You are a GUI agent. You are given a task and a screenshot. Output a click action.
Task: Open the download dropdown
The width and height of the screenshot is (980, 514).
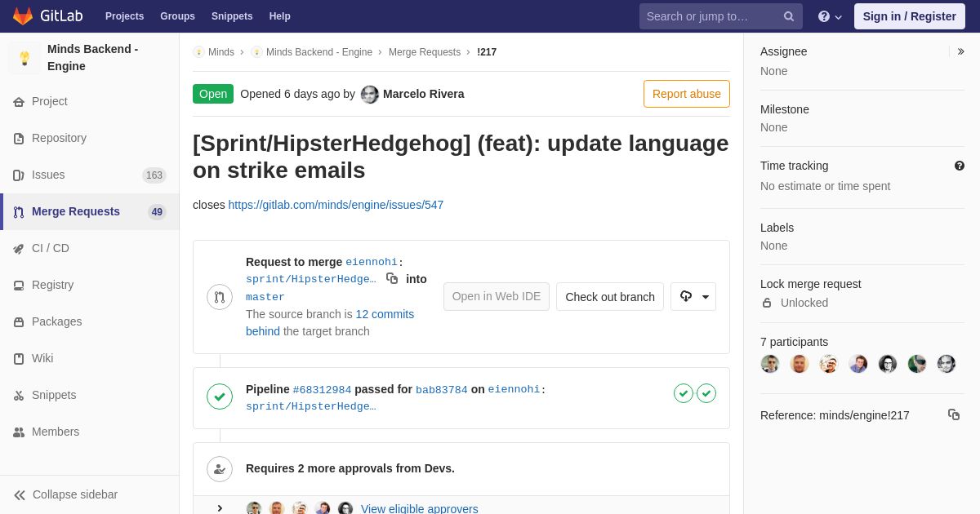(693, 296)
